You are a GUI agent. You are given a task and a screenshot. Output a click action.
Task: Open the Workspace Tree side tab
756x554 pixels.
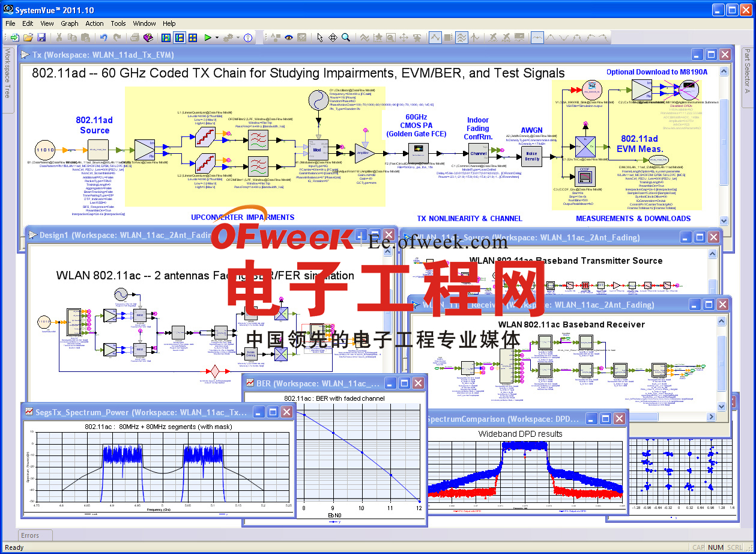point(7,79)
